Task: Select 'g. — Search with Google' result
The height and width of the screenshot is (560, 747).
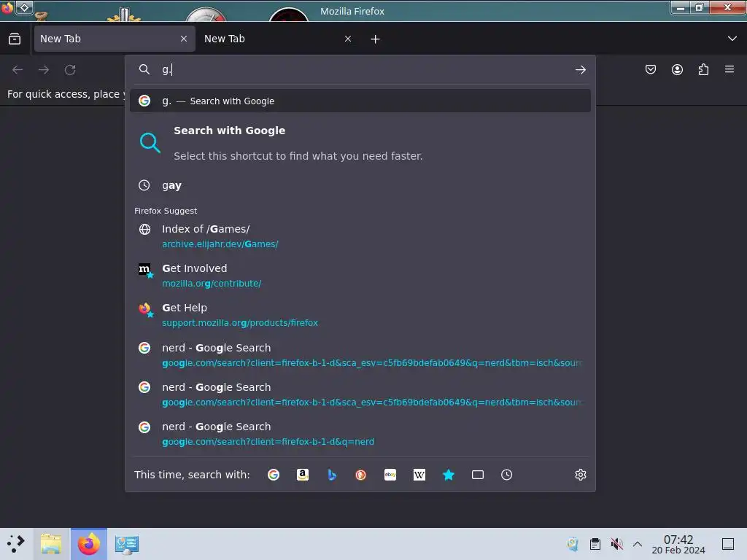Action: [360, 101]
